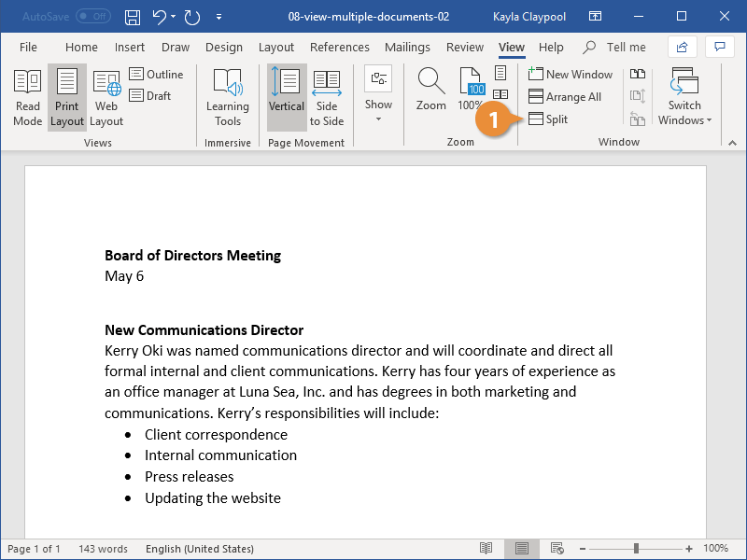Open the Switch Windows dropdown
Viewport: 747px width, 560px height.
click(x=684, y=96)
